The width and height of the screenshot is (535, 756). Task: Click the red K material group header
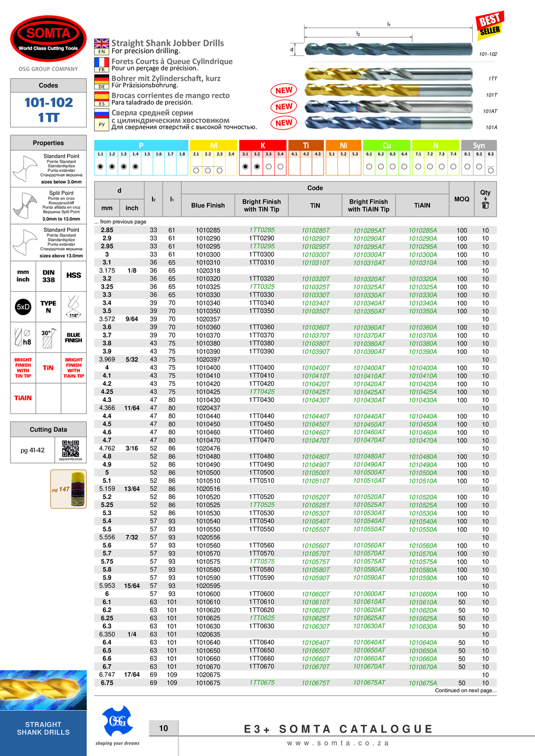[x=262, y=145]
